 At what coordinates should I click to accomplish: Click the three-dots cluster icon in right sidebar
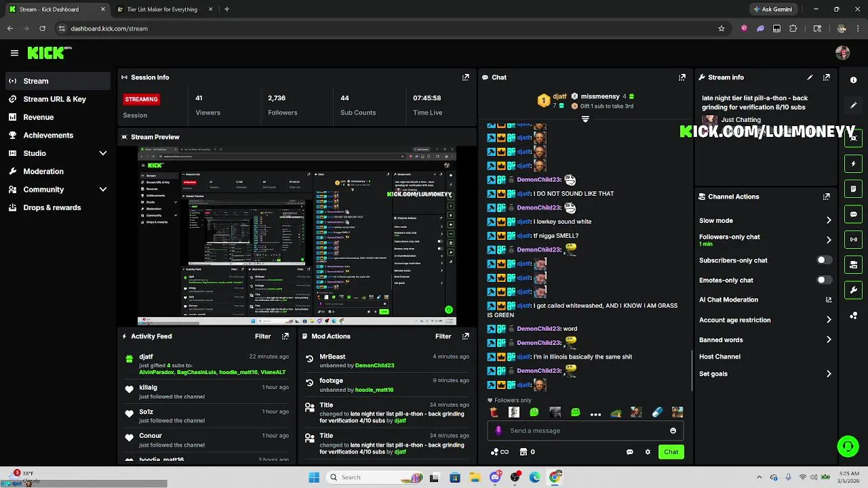tap(854, 316)
